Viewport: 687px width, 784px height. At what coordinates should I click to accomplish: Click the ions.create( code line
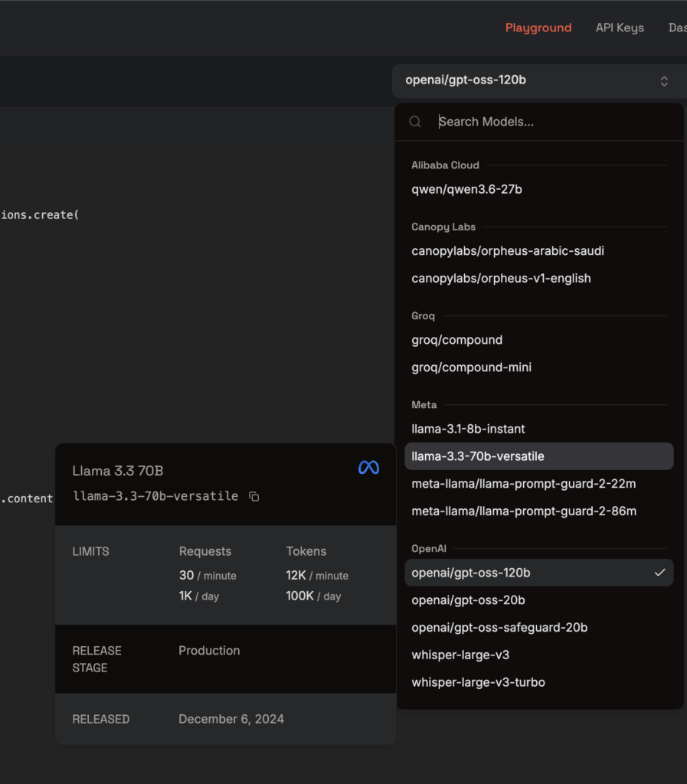click(40, 215)
